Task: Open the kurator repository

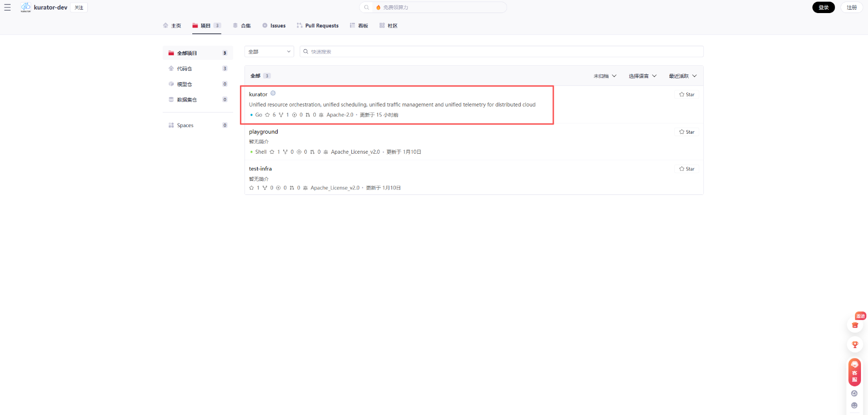Action: [258, 94]
